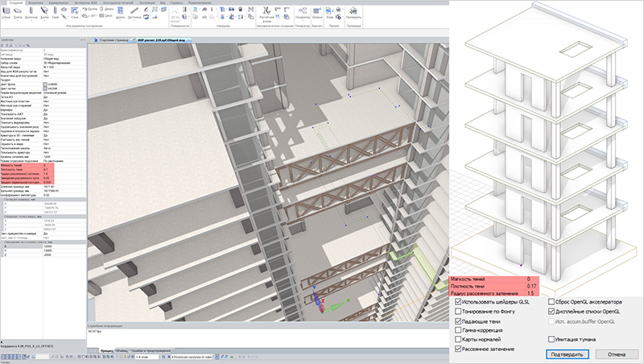
Task: Click the Подтвердить button
Action: click(568, 354)
